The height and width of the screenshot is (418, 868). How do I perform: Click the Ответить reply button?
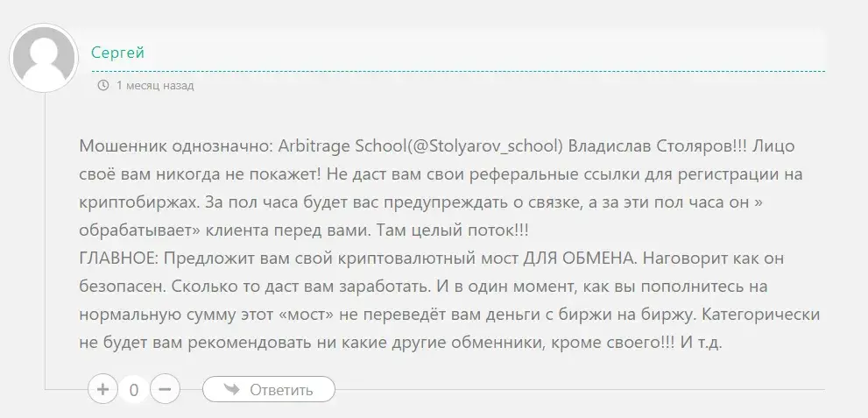pyautogui.click(x=269, y=390)
